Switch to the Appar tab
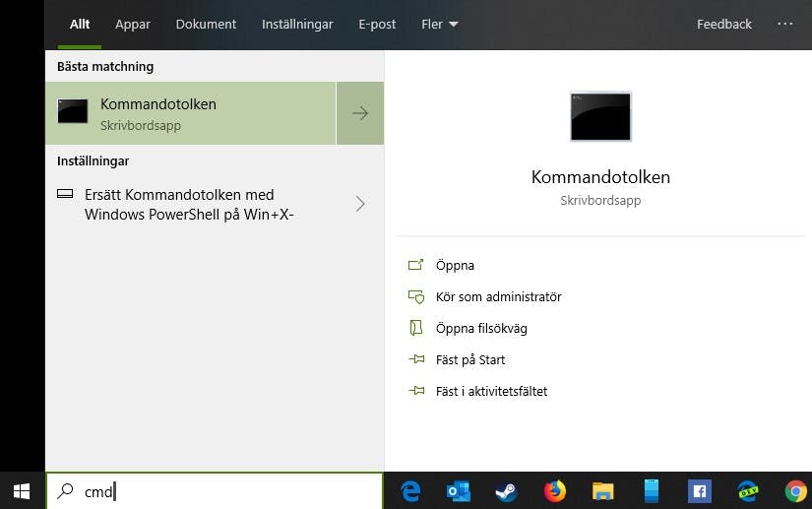 point(133,25)
